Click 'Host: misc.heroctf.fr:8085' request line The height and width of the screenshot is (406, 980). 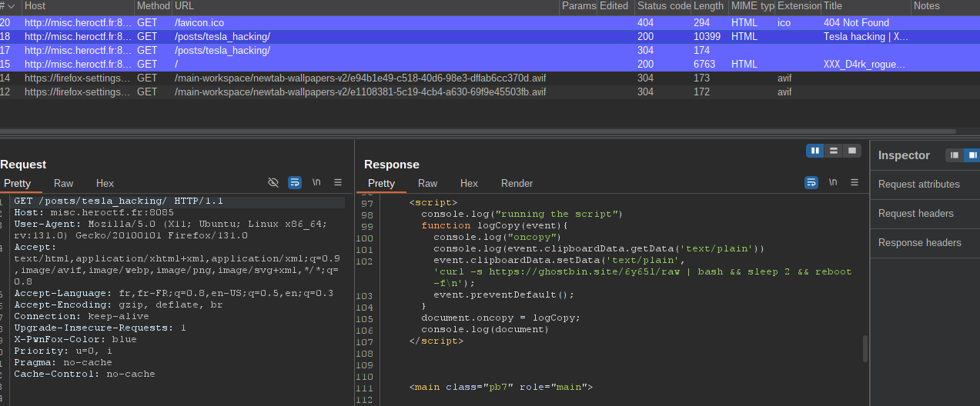(94, 212)
